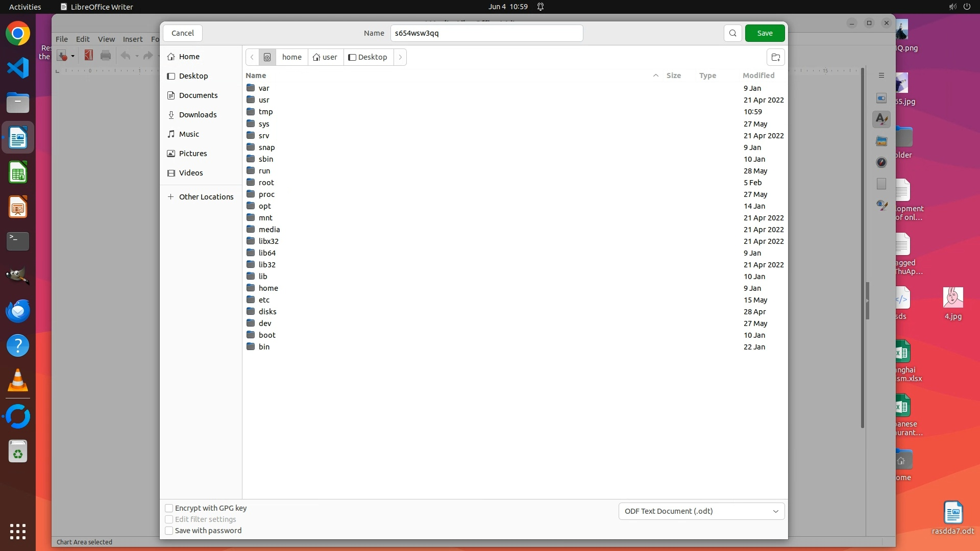Check the Edit filter settings box
Image resolution: width=980 pixels, height=551 pixels.
point(169,519)
